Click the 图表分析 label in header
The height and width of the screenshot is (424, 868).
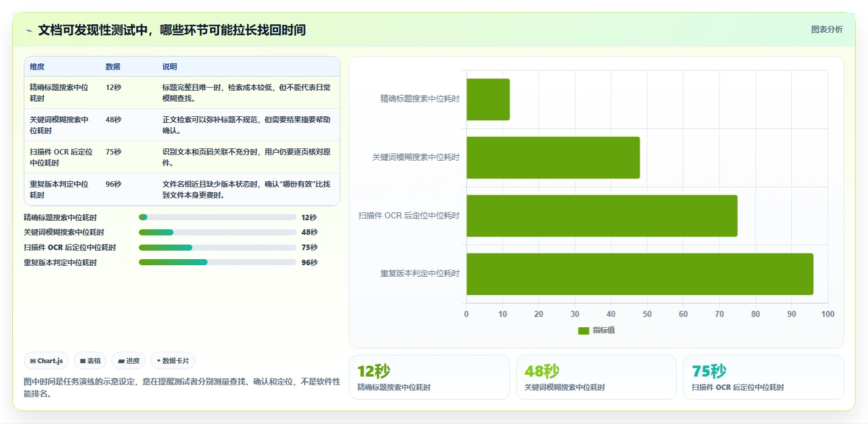point(827,29)
